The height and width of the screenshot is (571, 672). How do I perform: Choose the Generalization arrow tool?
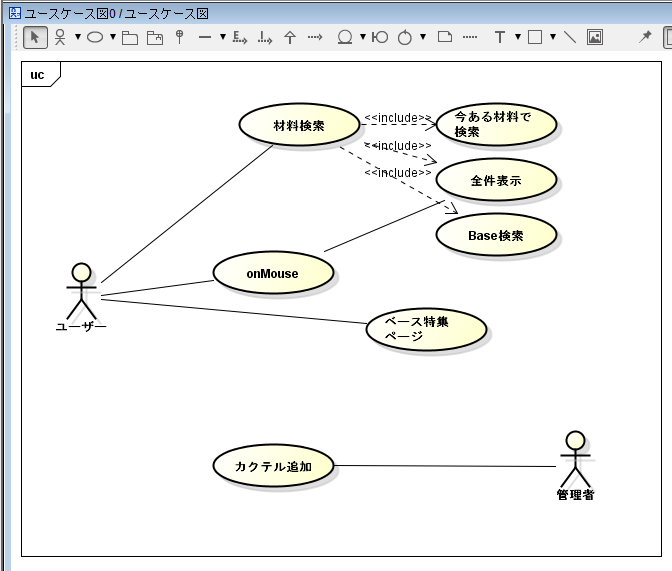[x=290, y=37]
